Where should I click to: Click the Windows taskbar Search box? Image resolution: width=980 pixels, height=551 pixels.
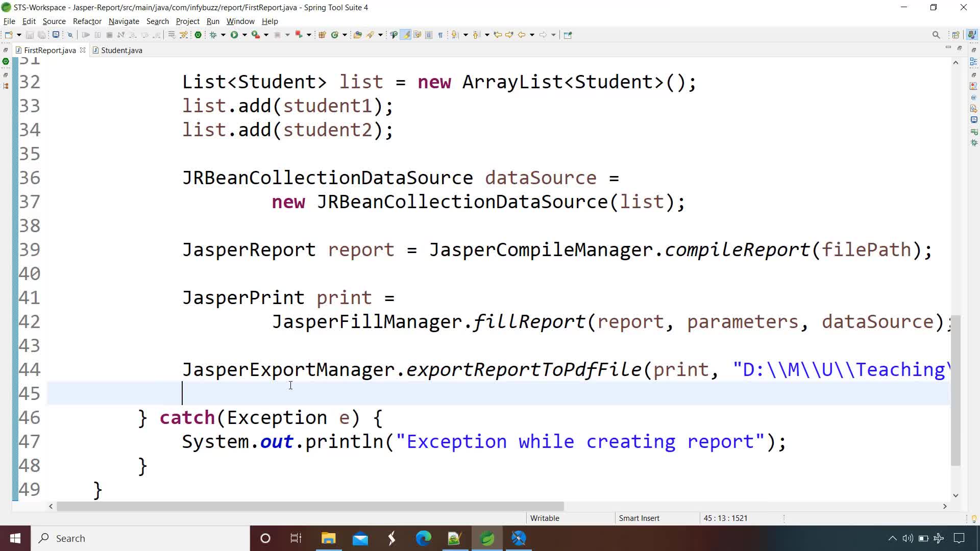click(140, 538)
